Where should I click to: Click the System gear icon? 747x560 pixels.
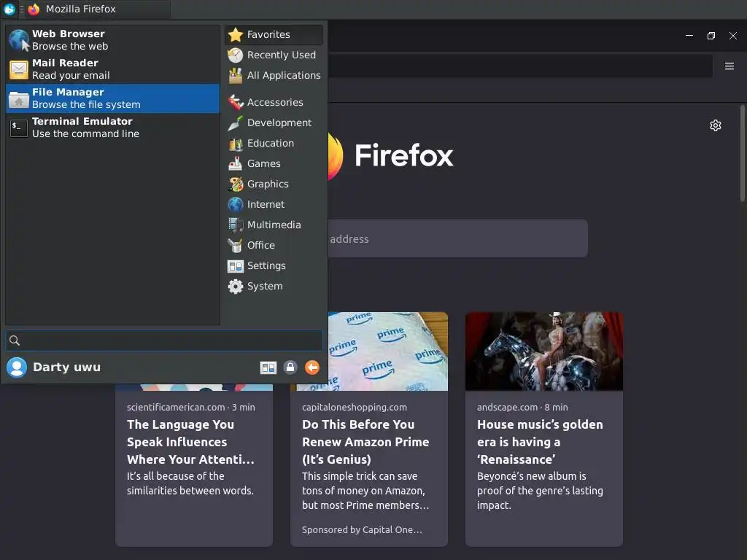236,286
